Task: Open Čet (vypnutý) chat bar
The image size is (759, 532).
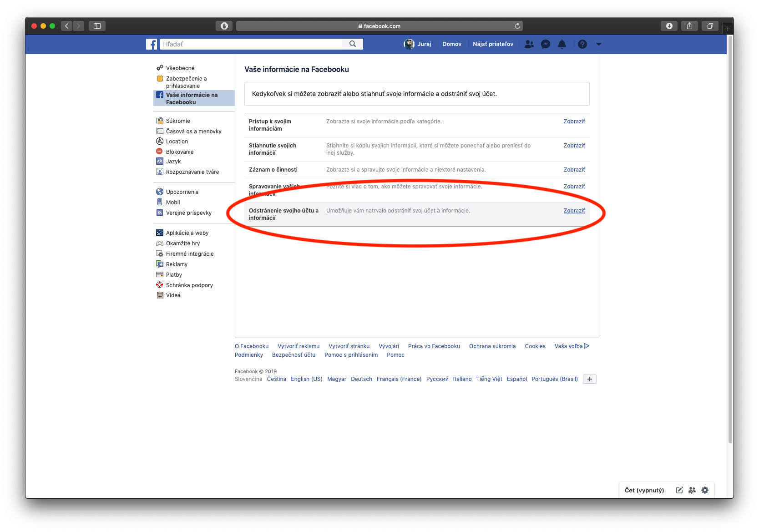Action: pyautogui.click(x=644, y=490)
